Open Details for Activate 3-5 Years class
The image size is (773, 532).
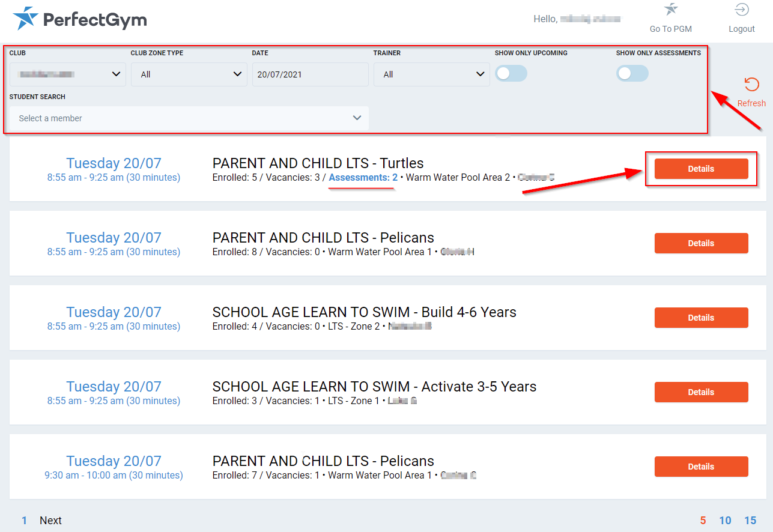[701, 392]
